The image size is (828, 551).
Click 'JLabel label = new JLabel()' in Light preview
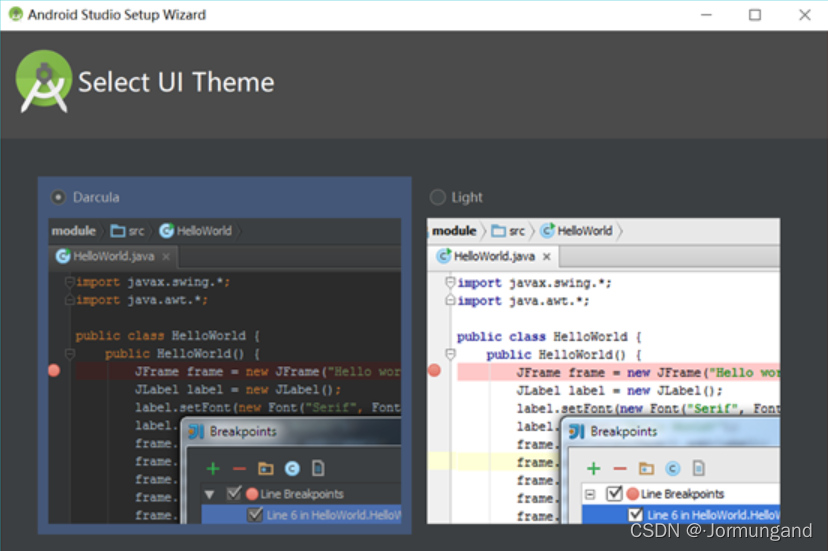pos(619,390)
